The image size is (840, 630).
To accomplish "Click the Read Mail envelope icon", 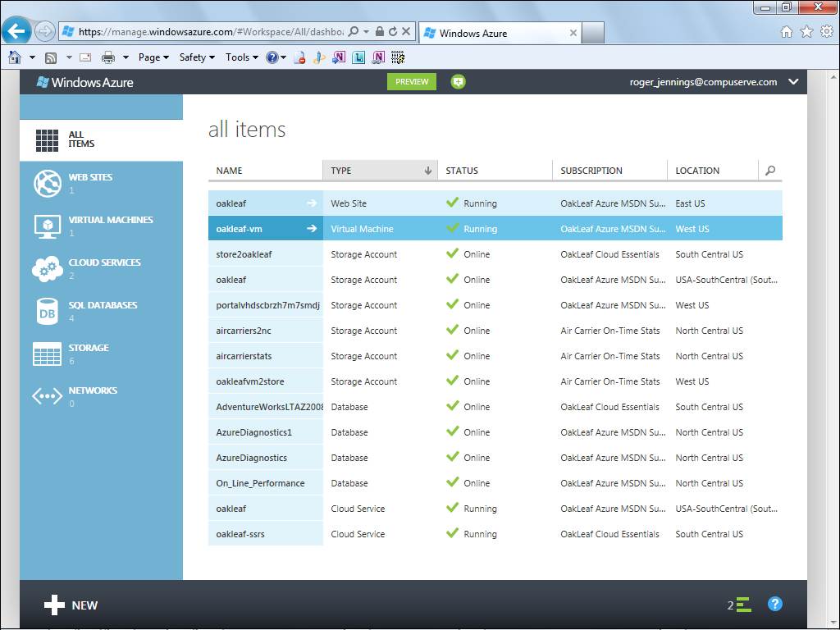I will coord(85,57).
